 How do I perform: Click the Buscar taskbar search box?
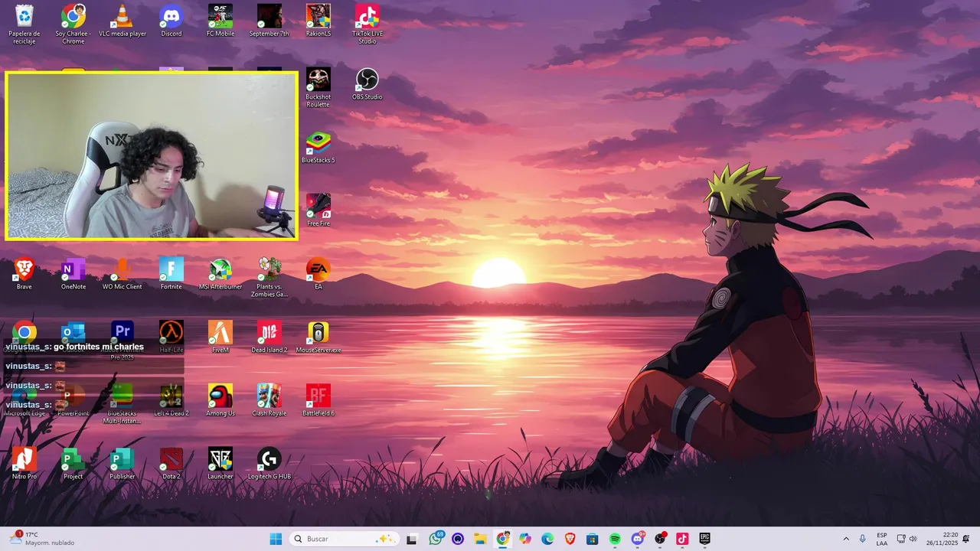click(345, 539)
